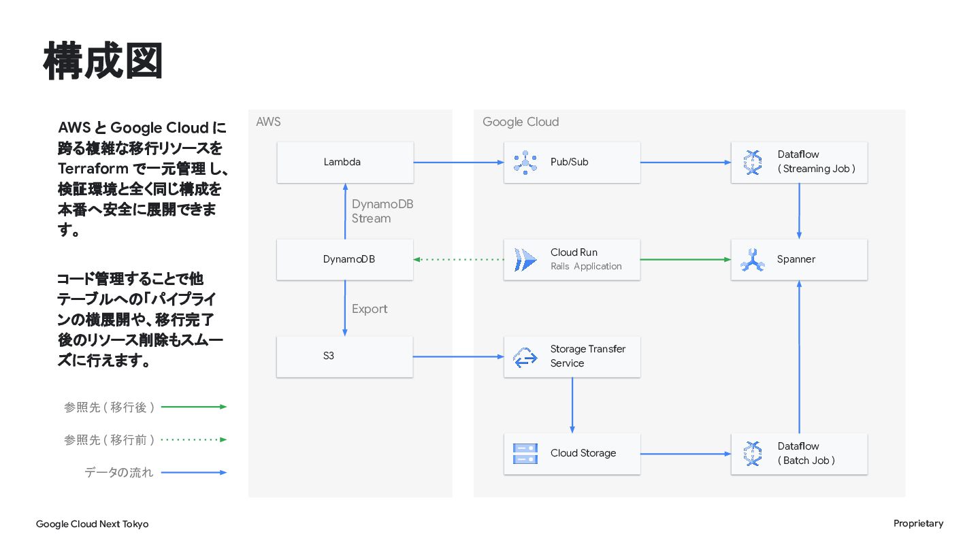The image size is (980, 551).
Task: Select the DynamoDB box
Action: [345, 259]
